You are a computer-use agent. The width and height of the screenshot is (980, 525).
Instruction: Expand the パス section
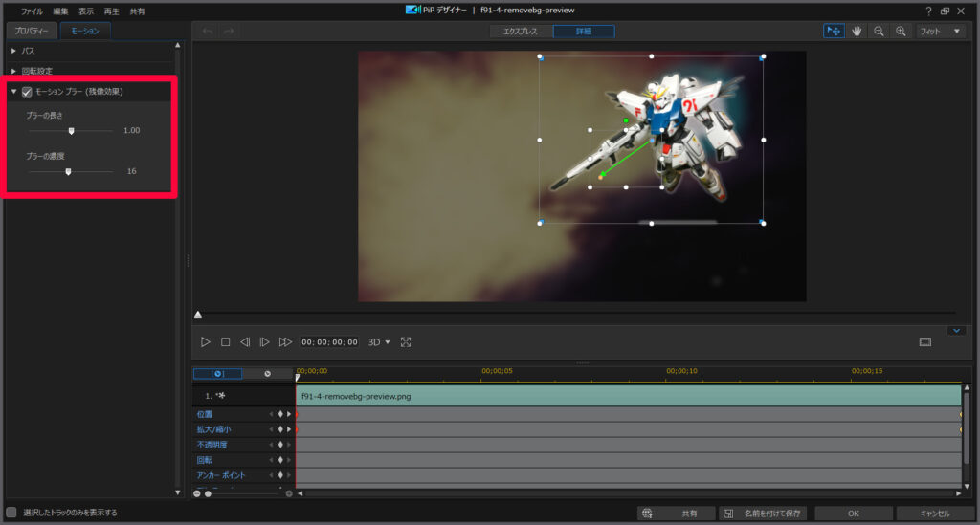13,51
